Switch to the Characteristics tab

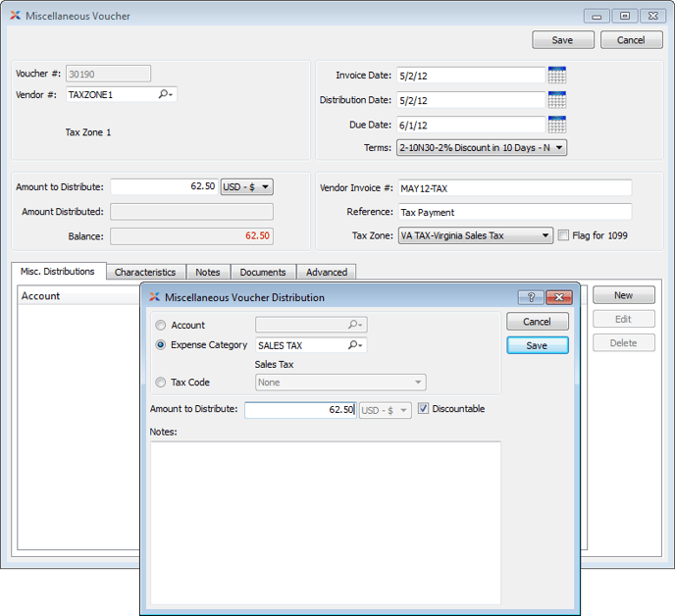tap(144, 272)
